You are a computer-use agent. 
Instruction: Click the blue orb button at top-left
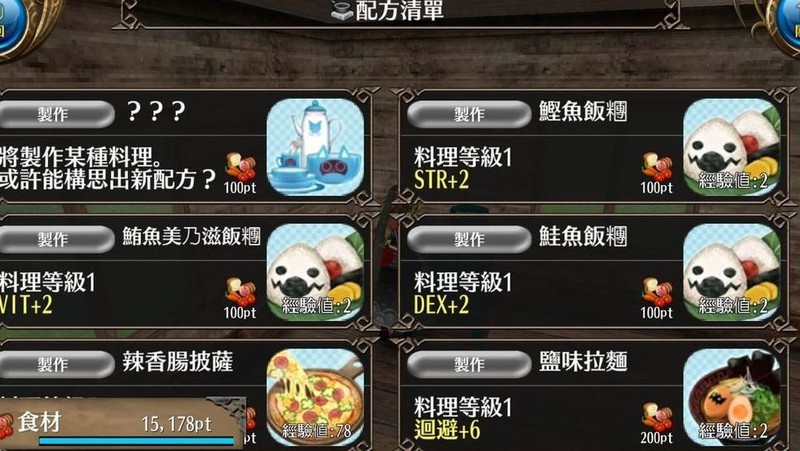[11, 23]
